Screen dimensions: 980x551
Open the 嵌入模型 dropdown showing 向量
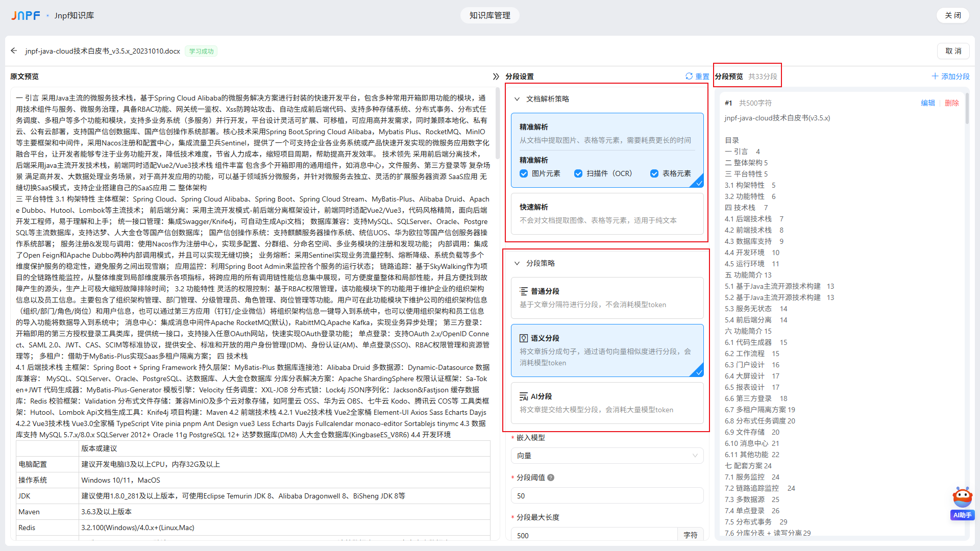(x=607, y=456)
